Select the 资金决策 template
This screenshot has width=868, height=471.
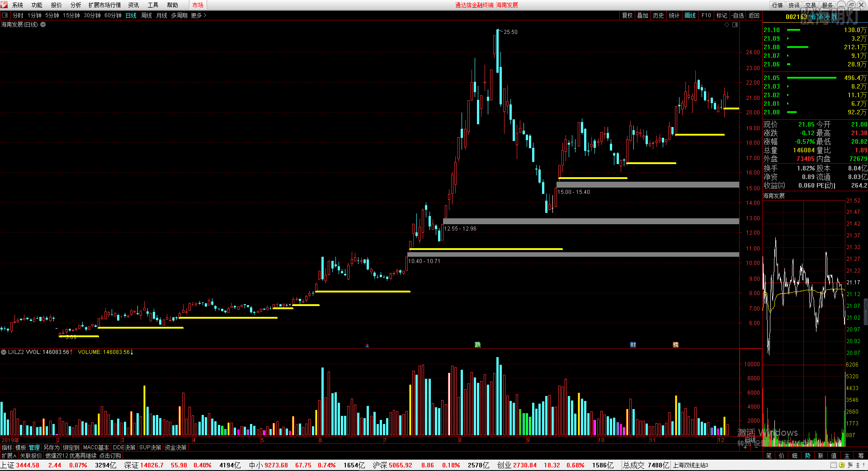point(176,447)
